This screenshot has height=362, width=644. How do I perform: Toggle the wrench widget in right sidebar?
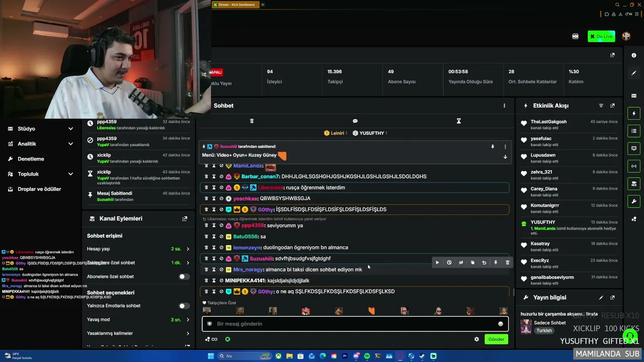pos(634,202)
